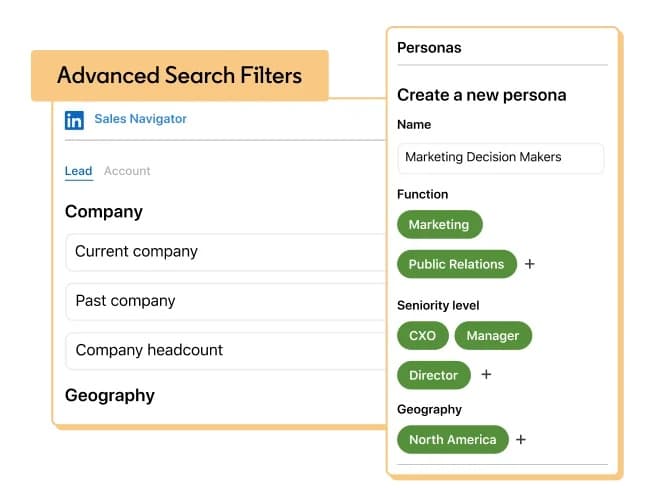The height and width of the screenshot is (488, 648).
Task: Click plus icon beside North America
Action: tap(521, 439)
